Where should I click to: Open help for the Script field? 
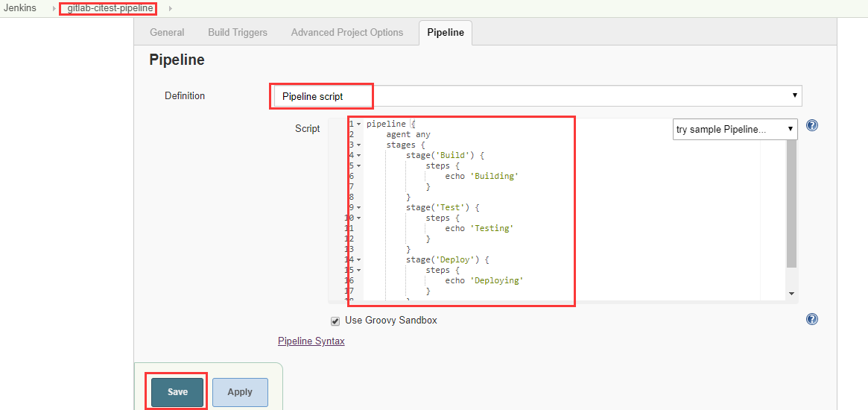(812, 125)
